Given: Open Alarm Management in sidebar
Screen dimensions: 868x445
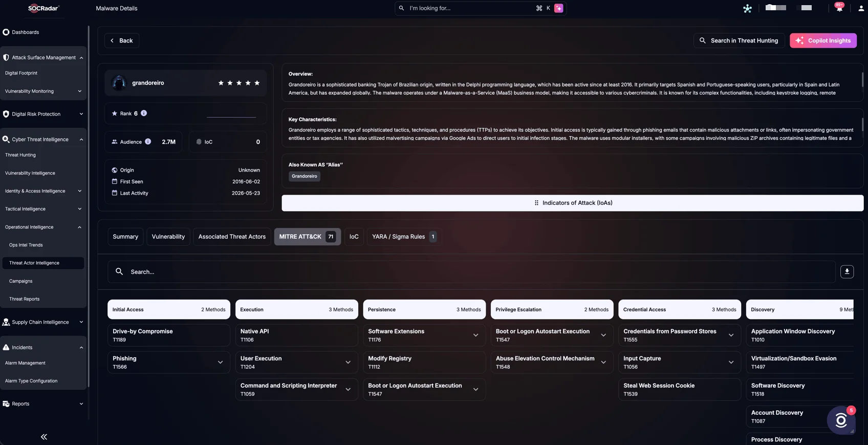Looking at the screenshot, I should [25, 363].
